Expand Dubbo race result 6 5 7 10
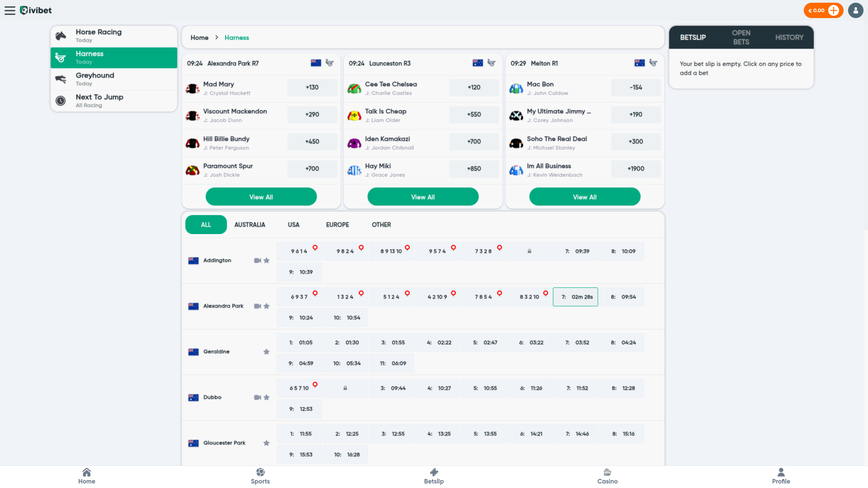The image size is (868, 488). coord(299,388)
